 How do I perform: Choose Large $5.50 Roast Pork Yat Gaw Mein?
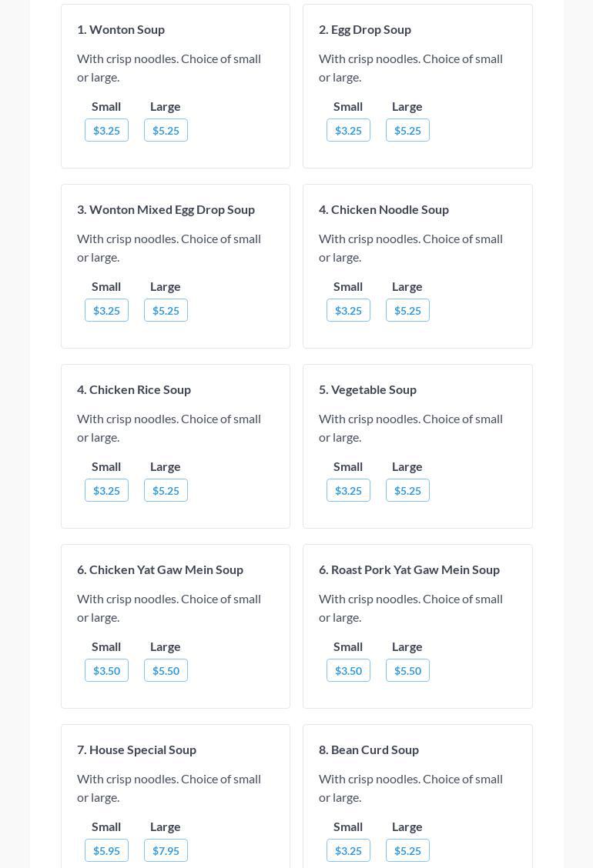[x=407, y=670]
